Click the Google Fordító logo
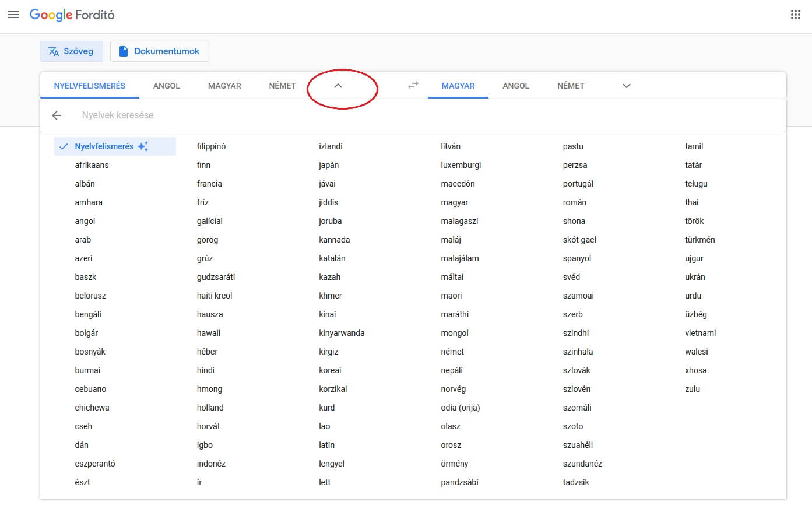The width and height of the screenshot is (812, 505). click(72, 15)
